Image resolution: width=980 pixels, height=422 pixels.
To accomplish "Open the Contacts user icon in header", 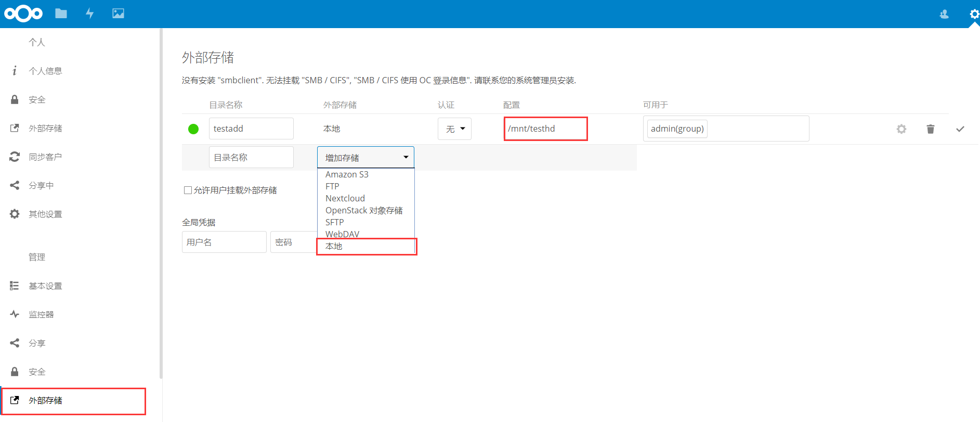I will coord(944,14).
